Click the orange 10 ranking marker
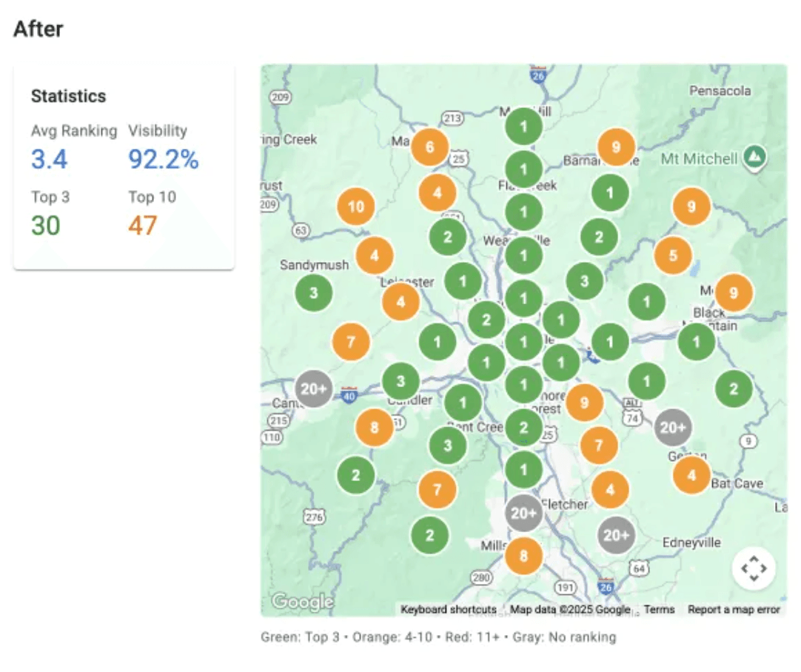 tap(356, 207)
